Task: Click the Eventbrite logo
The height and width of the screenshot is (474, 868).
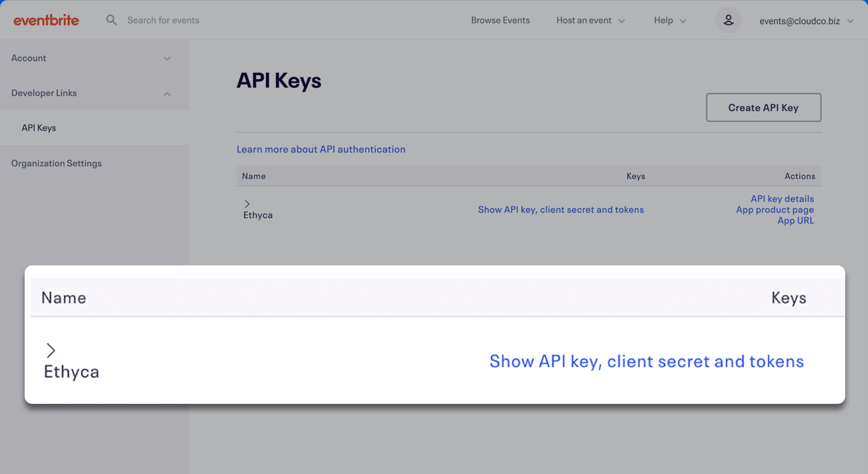Action: pos(46,20)
